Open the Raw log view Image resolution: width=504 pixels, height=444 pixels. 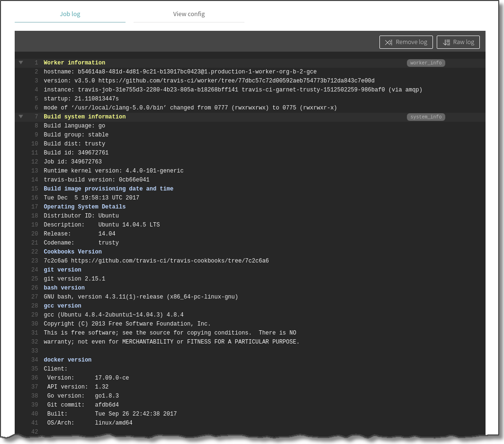coord(458,42)
